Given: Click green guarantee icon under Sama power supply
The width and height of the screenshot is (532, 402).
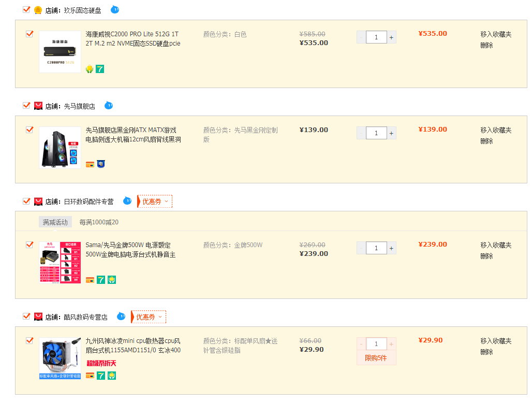Looking at the screenshot, I should click(112, 280).
